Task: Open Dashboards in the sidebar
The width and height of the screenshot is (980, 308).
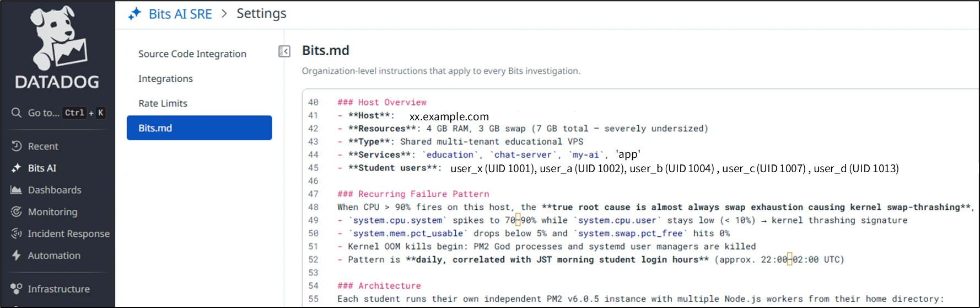Action: [x=55, y=190]
